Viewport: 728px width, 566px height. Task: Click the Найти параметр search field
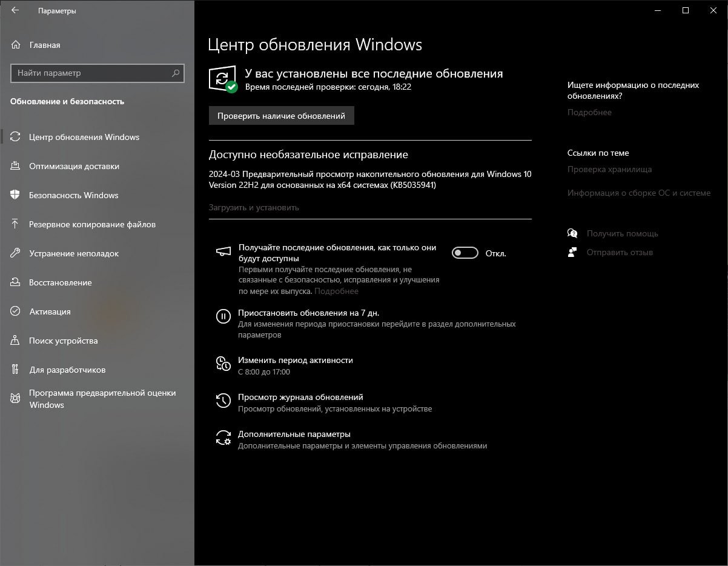[x=98, y=73]
